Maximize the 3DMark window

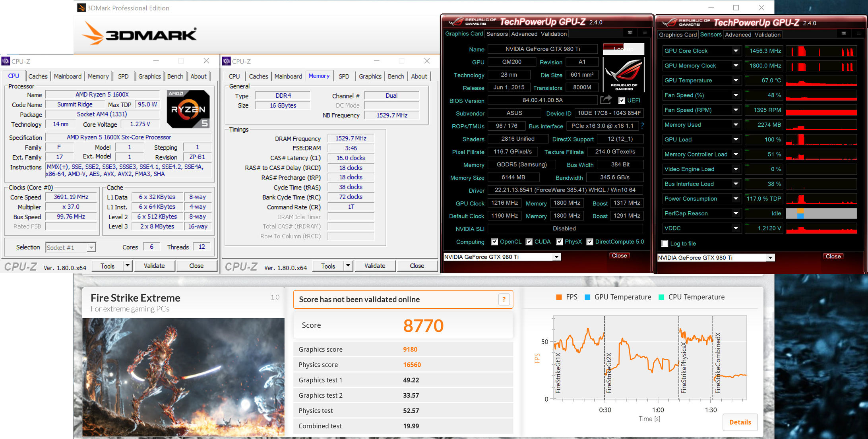(x=736, y=8)
